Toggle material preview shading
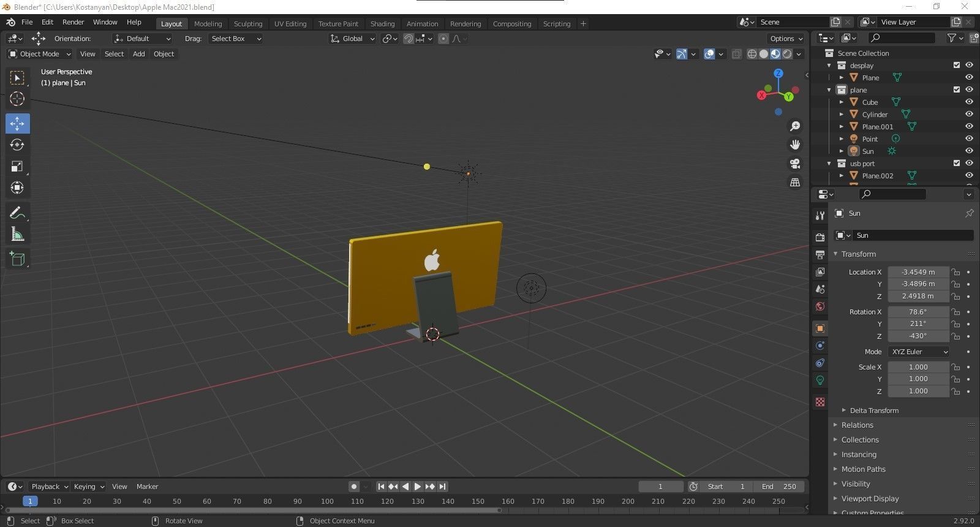Image resolution: width=980 pixels, height=527 pixels. coord(775,54)
